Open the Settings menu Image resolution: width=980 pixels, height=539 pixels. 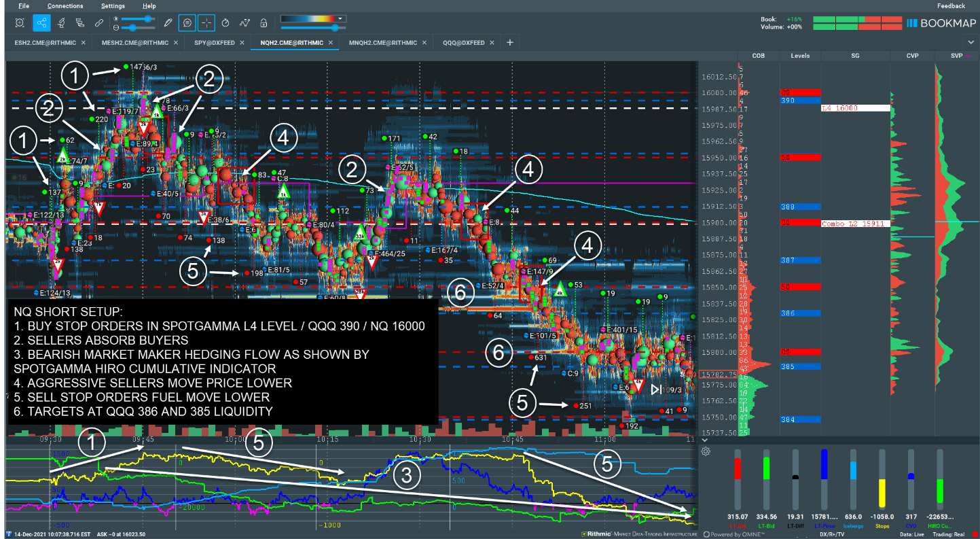113,6
